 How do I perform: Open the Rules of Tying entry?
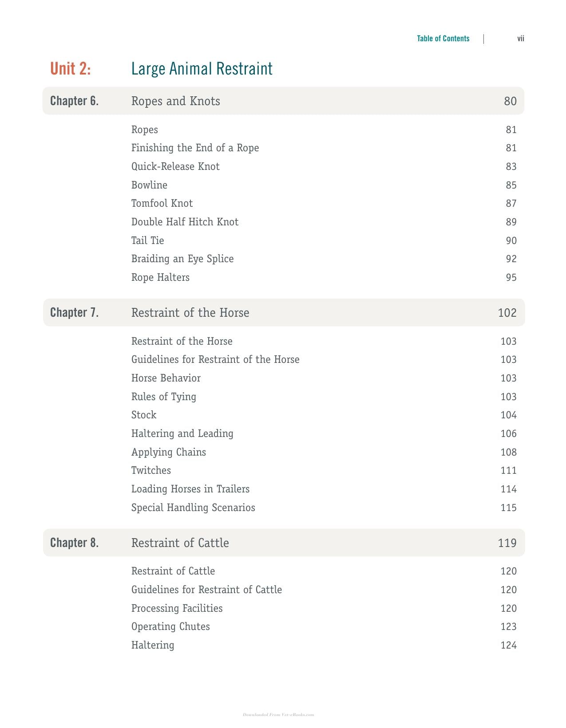[164, 397]
